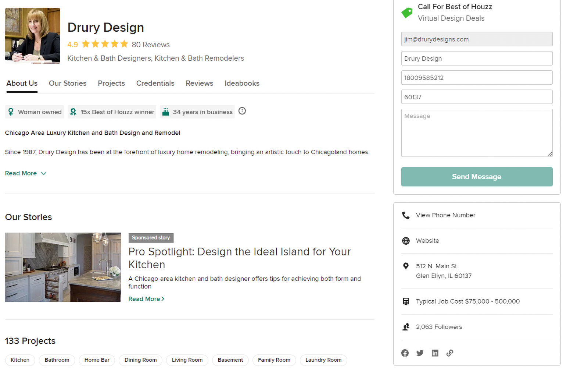
Task: Click the Best of Houzz award ribbon icon
Action: (x=73, y=112)
